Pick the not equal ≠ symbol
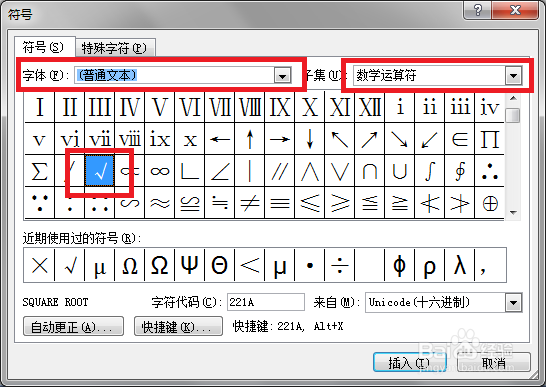This screenshot has width=546, height=387. [250, 203]
